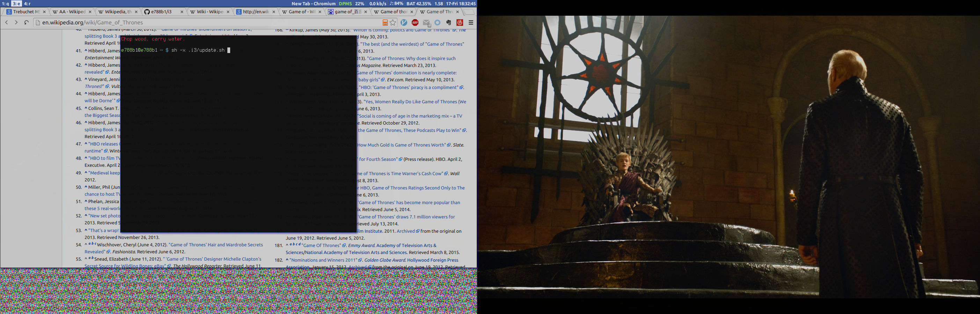
Task: Close the Trebuchet MS tab
Action: (x=44, y=12)
